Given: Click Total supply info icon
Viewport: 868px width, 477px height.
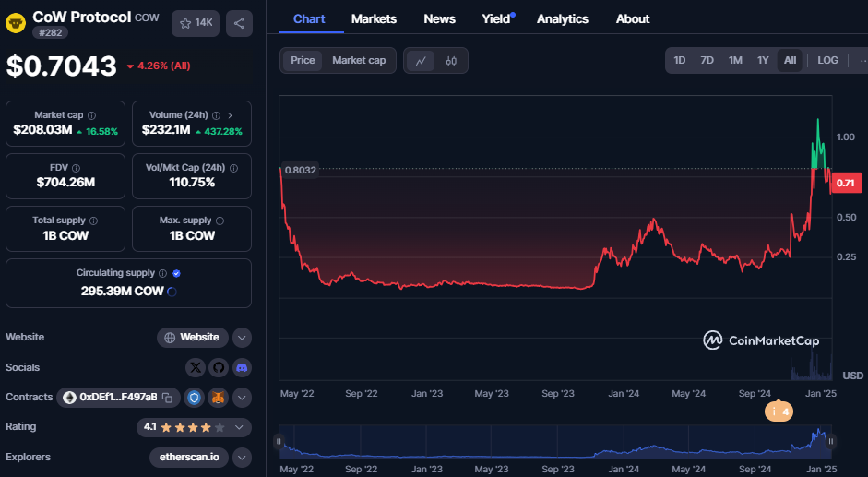Looking at the screenshot, I should (x=93, y=221).
